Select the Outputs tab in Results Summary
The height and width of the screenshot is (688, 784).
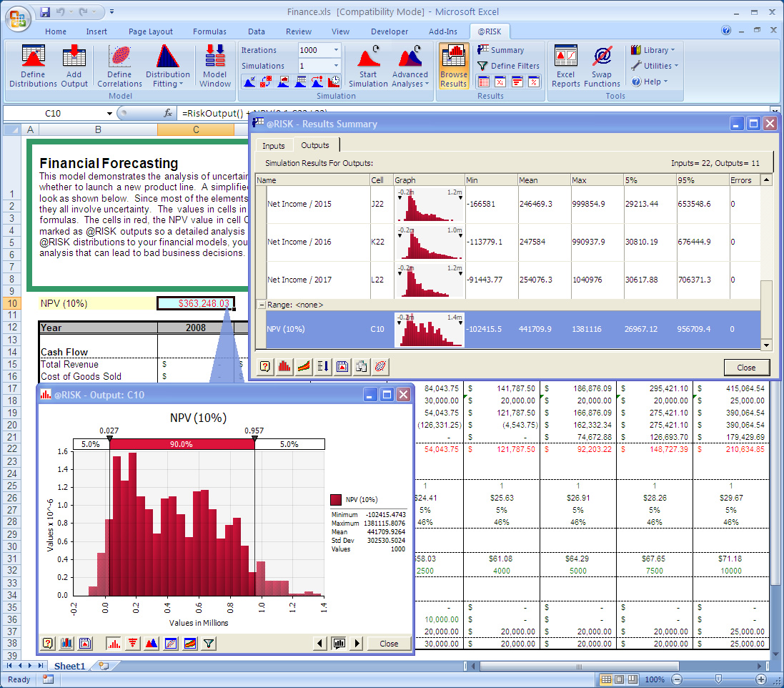point(315,145)
